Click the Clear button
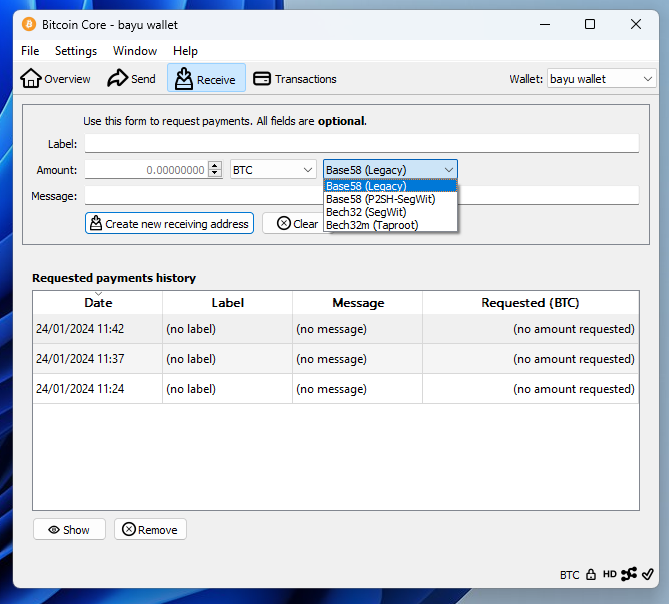Image resolution: width=669 pixels, height=604 pixels. pos(297,223)
